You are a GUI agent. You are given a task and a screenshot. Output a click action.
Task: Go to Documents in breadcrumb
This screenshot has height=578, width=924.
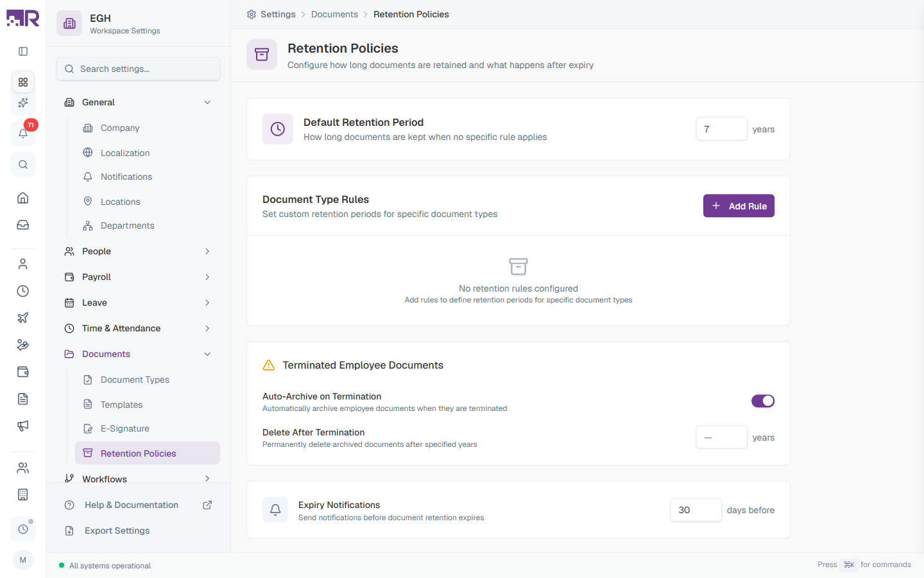334,14
